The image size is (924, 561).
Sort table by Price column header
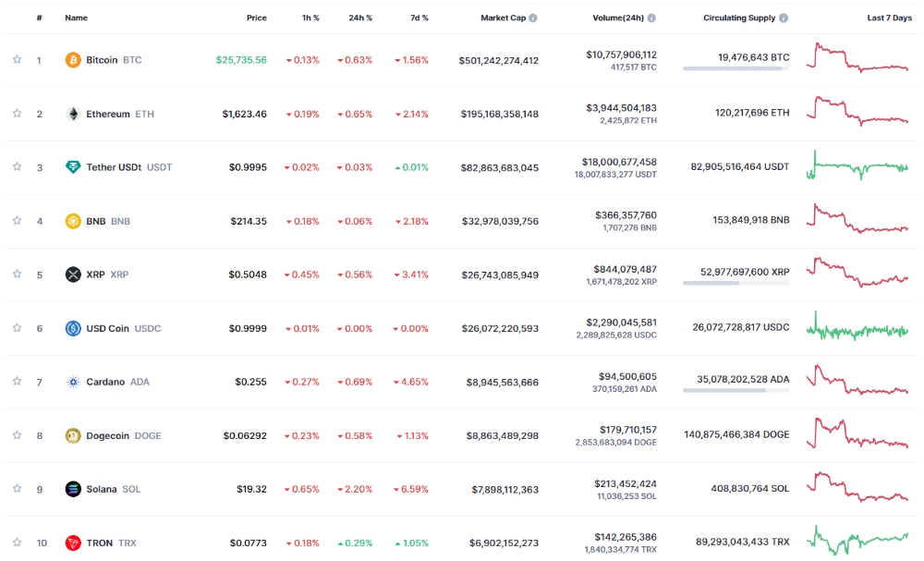[256, 18]
